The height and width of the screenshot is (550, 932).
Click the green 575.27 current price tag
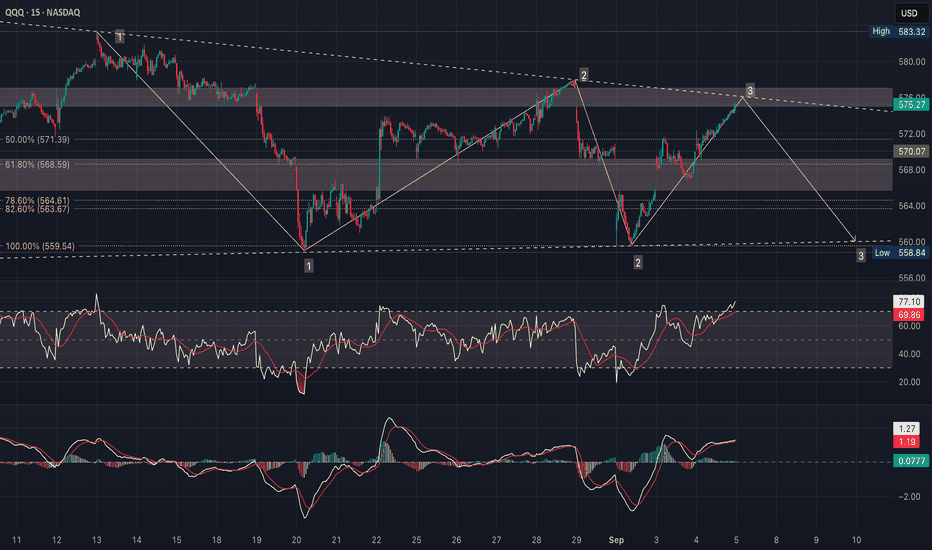[x=911, y=105]
